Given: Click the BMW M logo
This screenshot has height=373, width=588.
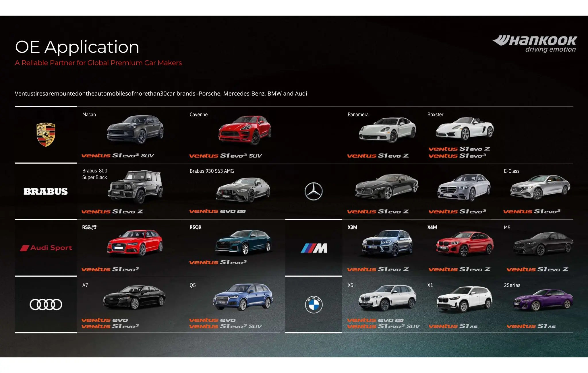Looking at the screenshot, I should tap(314, 248).
